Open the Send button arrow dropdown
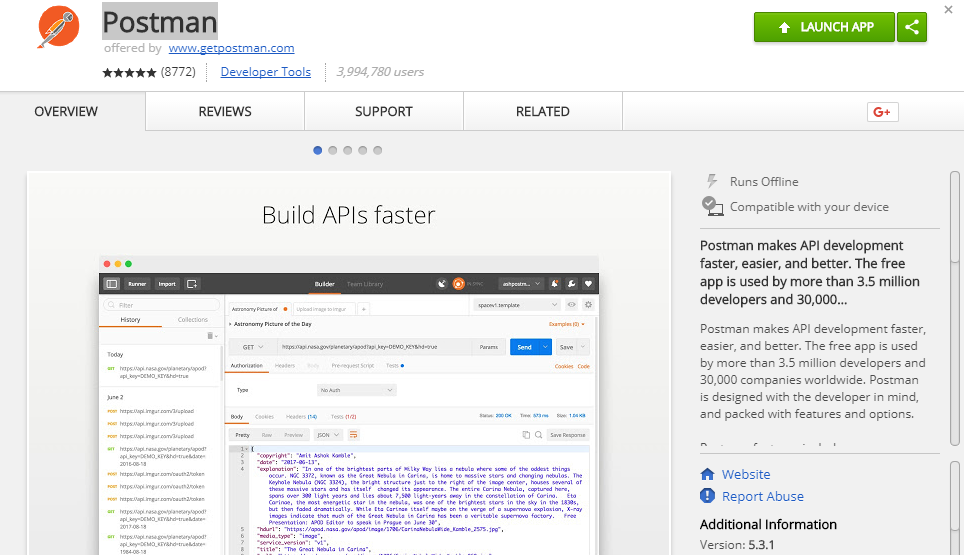Viewport: 964px width, 555px height. coord(545,347)
